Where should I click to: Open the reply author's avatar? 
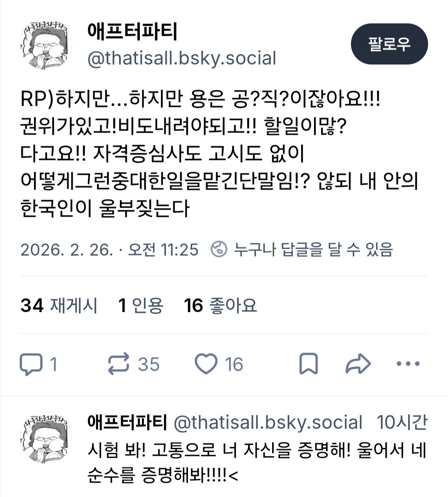tap(46, 438)
